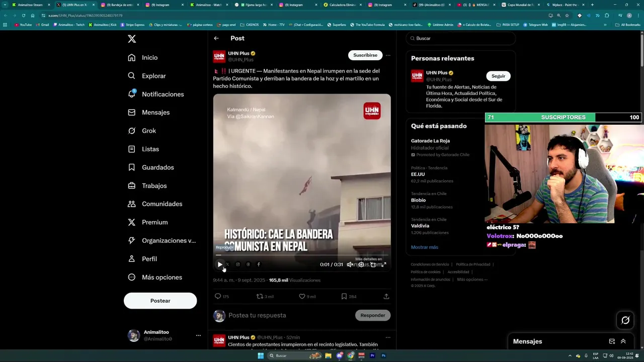644x362 pixels.
Task: Open Notificaciones in the sidebar
Action: click(156, 94)
